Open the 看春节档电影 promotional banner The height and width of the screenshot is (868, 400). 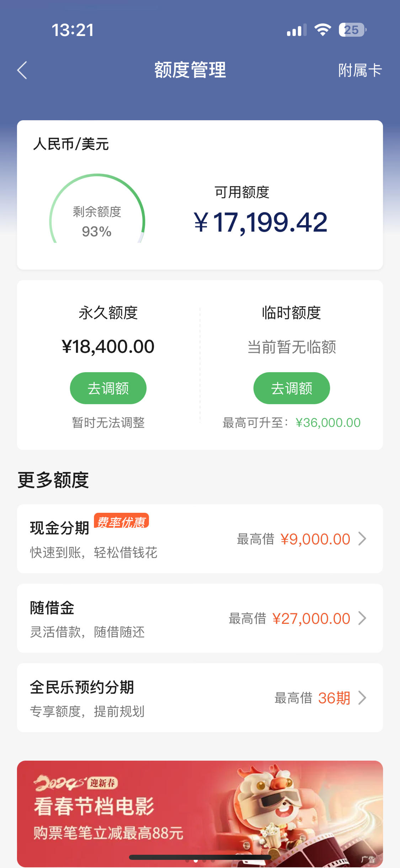[x=200, y=814]
